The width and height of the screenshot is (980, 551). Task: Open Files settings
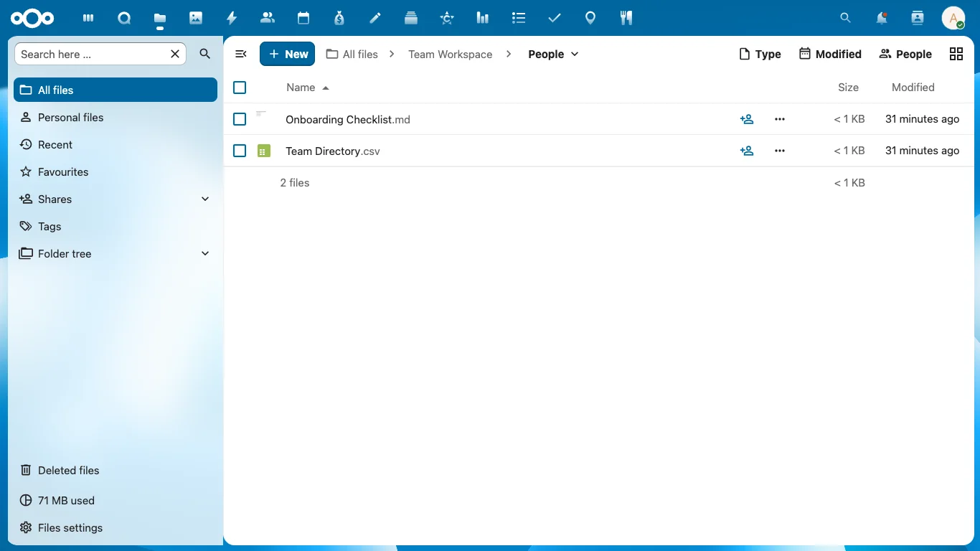click(116, 527)
